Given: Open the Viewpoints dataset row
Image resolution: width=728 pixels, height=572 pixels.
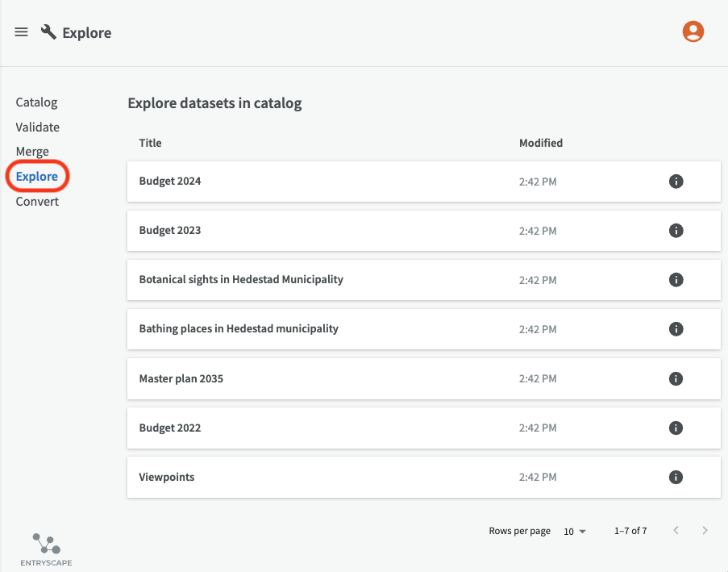Looking at the screenshot, I should pyautogui.click(x=424, y=478).
